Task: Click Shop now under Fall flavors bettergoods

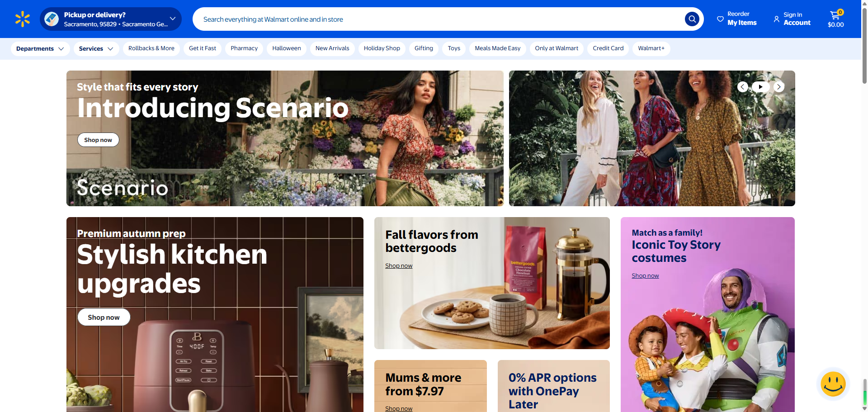Action: click(399, 265)
